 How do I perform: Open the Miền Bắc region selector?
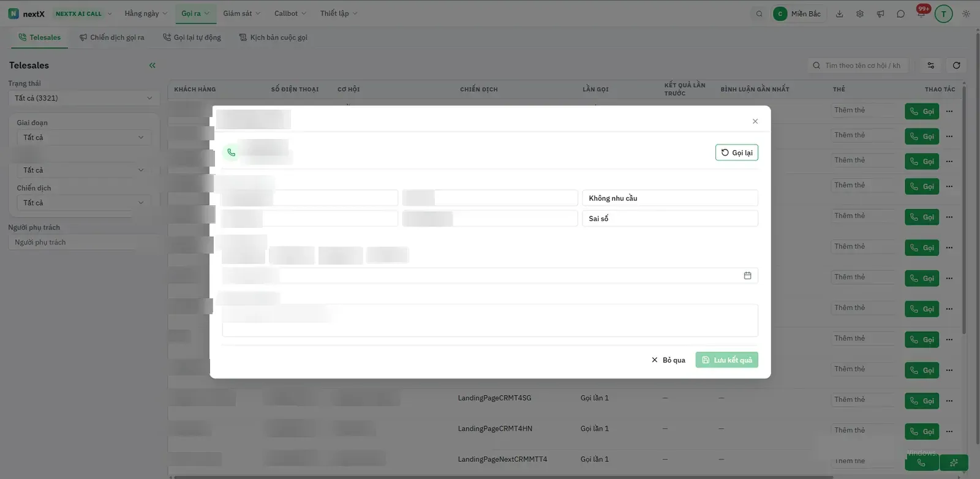pos(797,13)
